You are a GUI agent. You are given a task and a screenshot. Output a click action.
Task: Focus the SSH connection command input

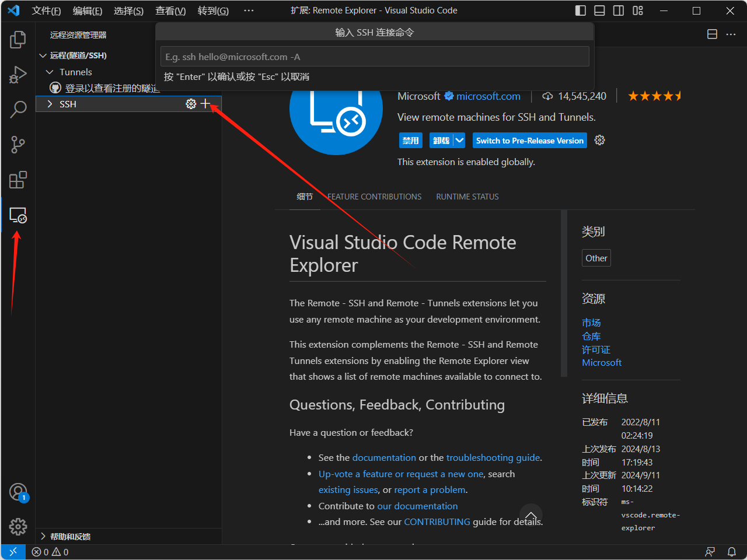[375, 57]
